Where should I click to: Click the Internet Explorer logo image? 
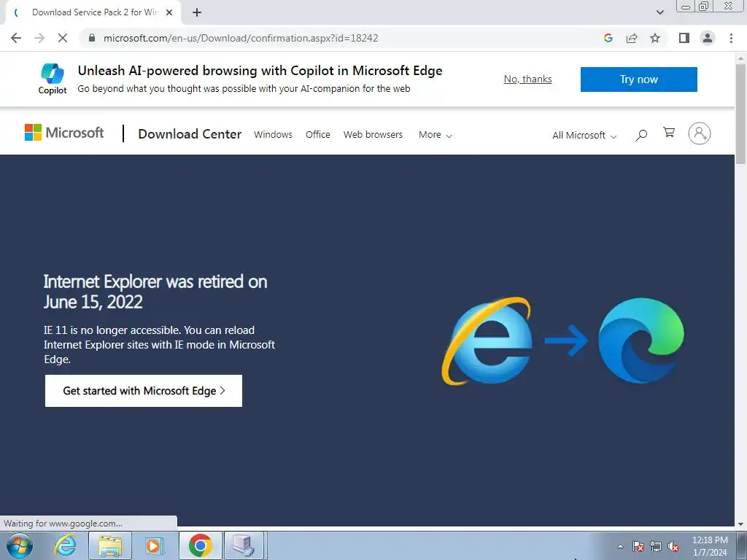coord(487,341)
